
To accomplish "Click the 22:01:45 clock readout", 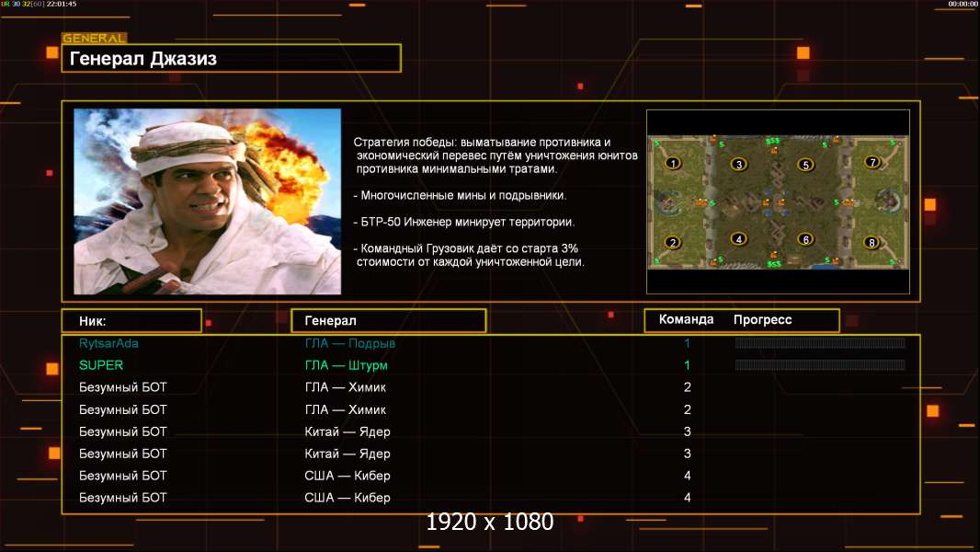I will click(x=62, y=4).
